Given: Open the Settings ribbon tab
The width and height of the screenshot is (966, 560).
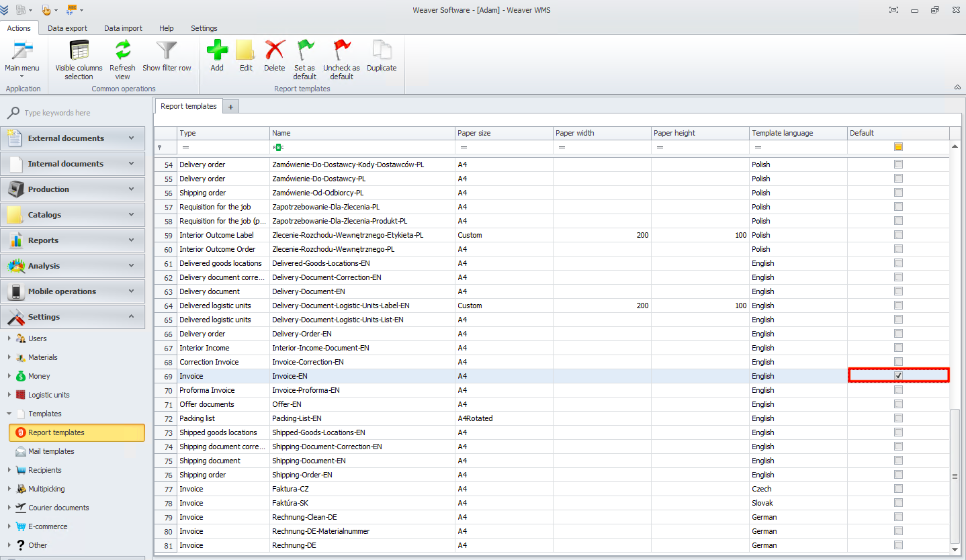Looking at the screenshot, I should [x=204, y=28].
